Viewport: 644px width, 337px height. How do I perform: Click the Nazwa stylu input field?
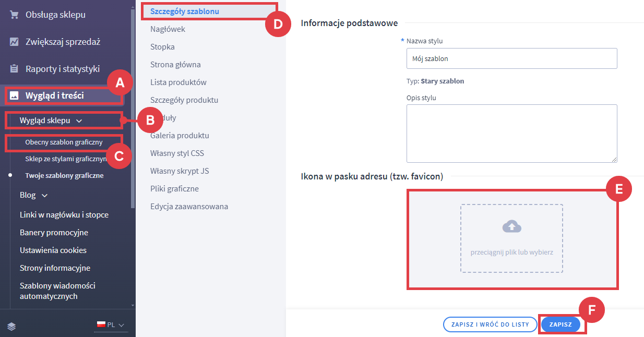pos(511,58)
